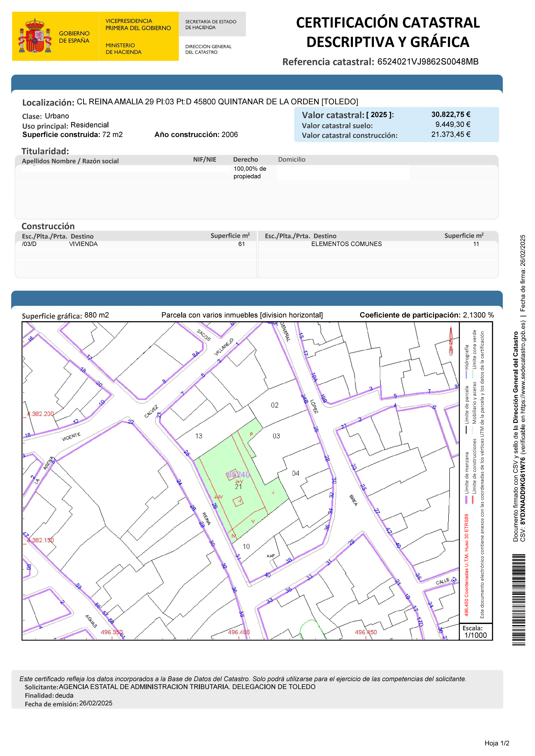Click the green Límite zona verde legend mark
Image resolution: width=535 pixels, height=756 pixels.
(473, 375)
